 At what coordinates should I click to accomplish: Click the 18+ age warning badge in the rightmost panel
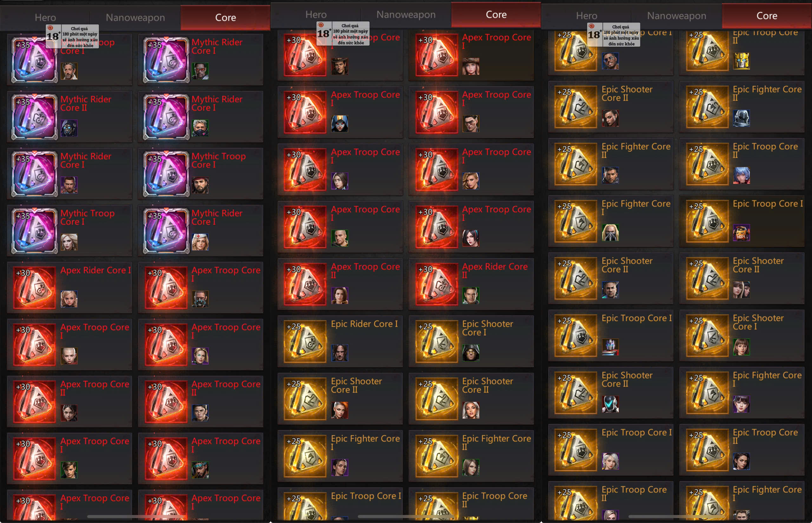(x=613, y=35)
